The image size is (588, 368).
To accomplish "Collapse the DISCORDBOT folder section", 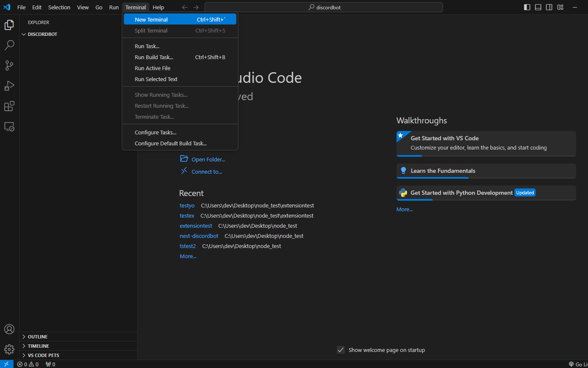I will coord(78,34).
